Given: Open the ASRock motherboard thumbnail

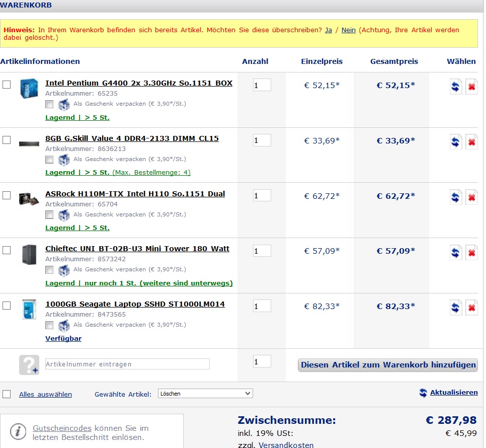Looking at the screenshot, I should pos(29,199).
